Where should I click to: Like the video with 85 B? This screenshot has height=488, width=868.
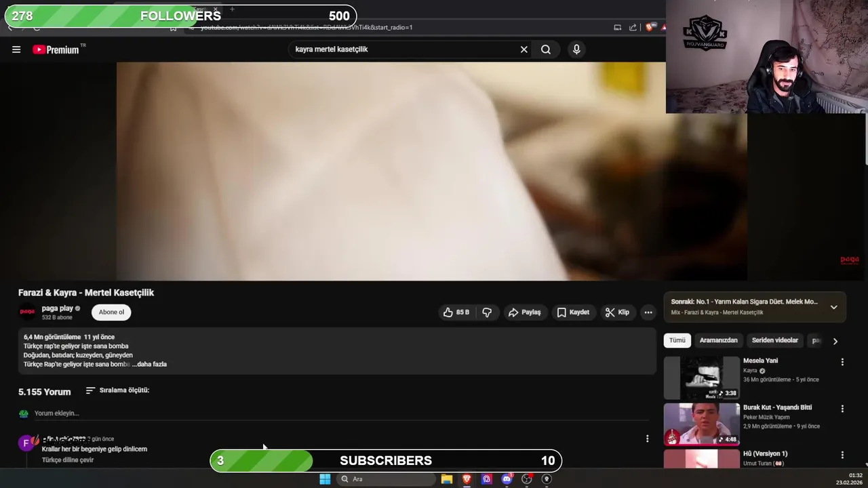456,312
